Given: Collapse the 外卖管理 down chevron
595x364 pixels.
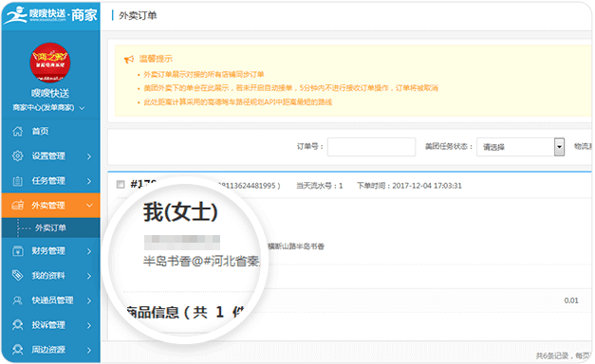Looking at the screenshot, I should pyautogui.click(x=89, y=206).
